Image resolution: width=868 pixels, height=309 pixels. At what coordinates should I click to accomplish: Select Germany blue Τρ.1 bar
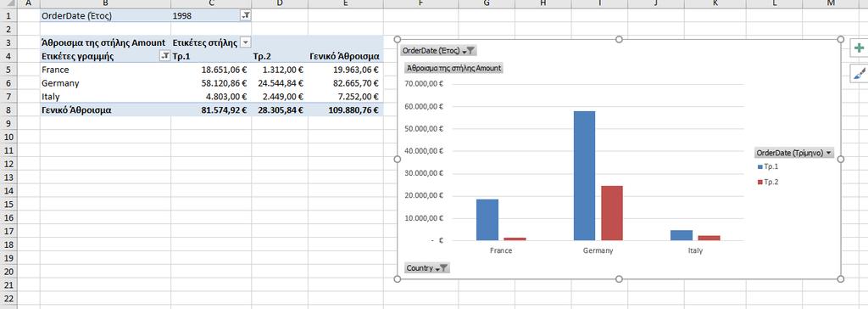pos(584,176)
